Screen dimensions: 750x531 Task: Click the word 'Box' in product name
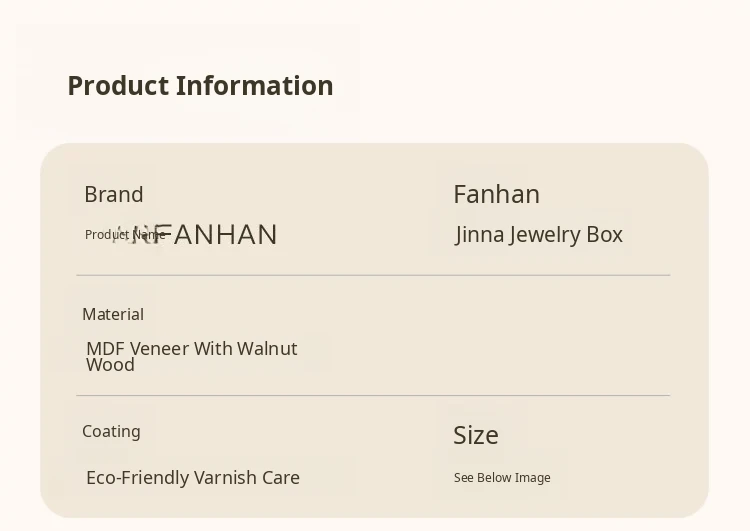tap(605, 235)
